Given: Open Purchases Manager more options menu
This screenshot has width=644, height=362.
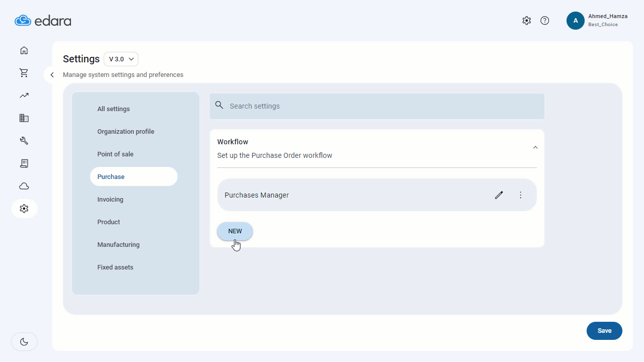Looking at the screenshot, I should point(521,195).
